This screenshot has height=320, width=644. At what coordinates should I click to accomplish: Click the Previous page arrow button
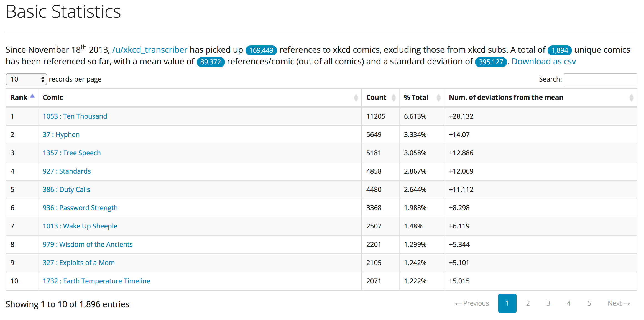[x=472, y=303]
